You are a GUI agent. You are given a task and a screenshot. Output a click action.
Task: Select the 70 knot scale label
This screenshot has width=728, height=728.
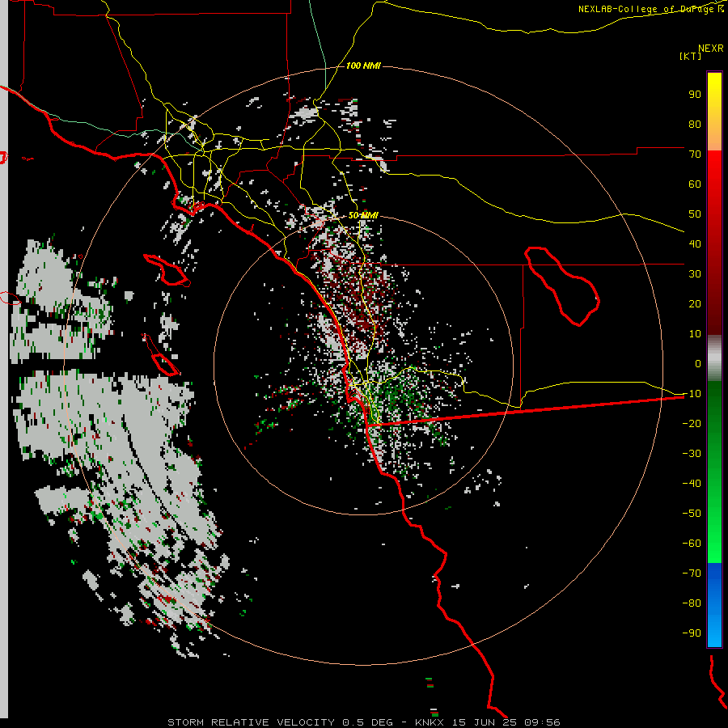[x=695, y=154]
